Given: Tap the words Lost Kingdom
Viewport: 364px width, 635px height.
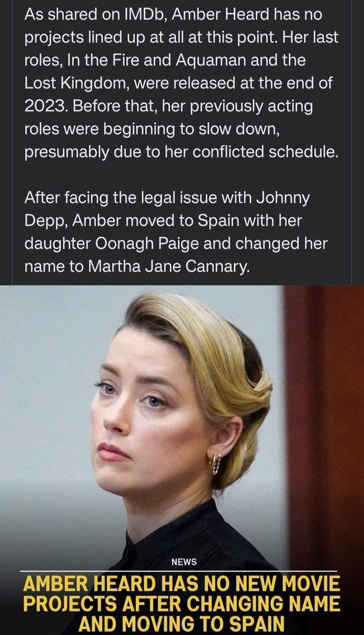Looking at the screenshot, I should pos(76,84).
